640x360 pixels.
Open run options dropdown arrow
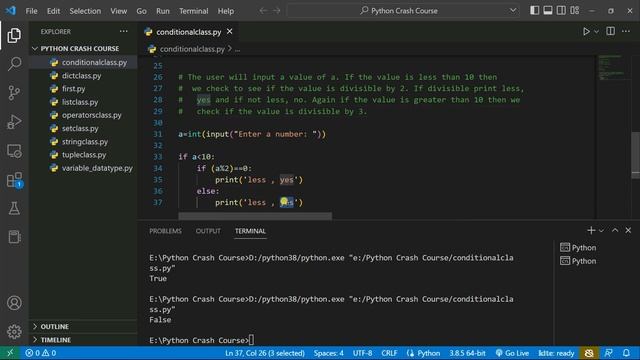click(x=596, y=31)
